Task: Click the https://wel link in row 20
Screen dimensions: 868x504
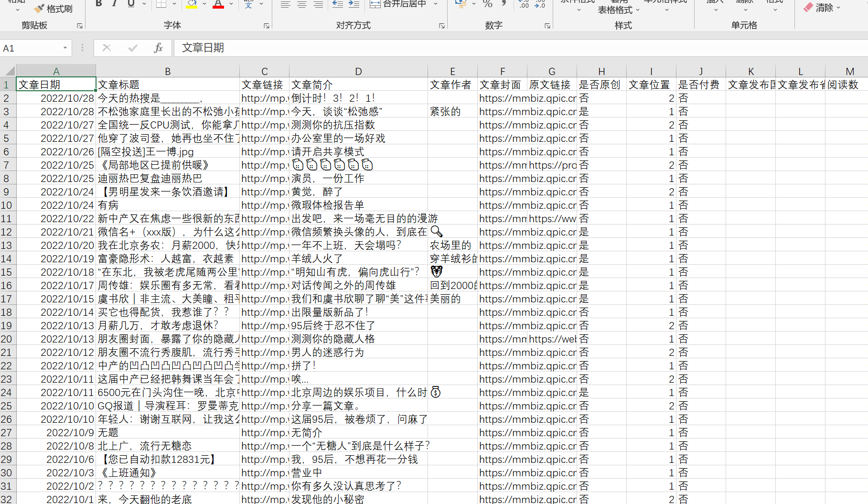Action: (x=552, y=339)
